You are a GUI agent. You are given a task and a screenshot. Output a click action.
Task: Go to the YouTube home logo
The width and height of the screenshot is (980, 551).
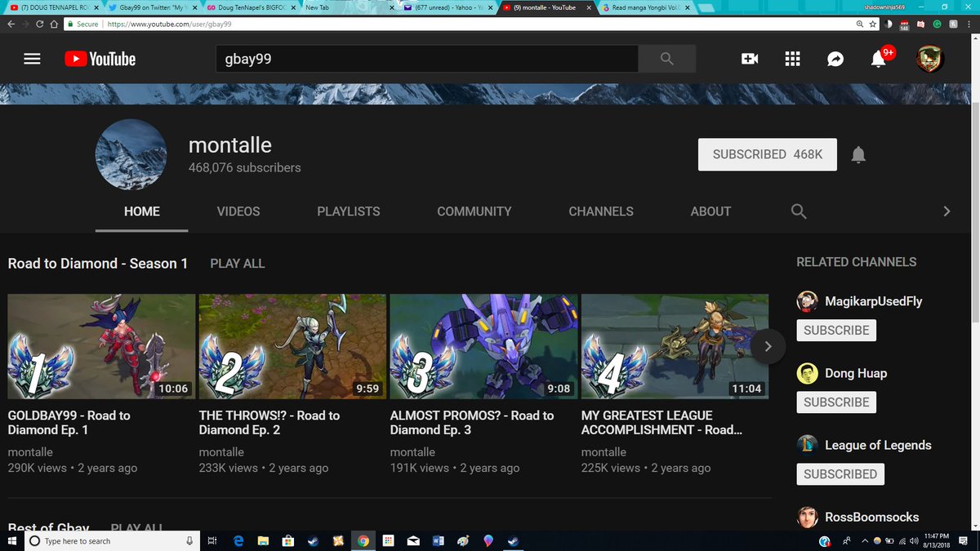point(100,59)
